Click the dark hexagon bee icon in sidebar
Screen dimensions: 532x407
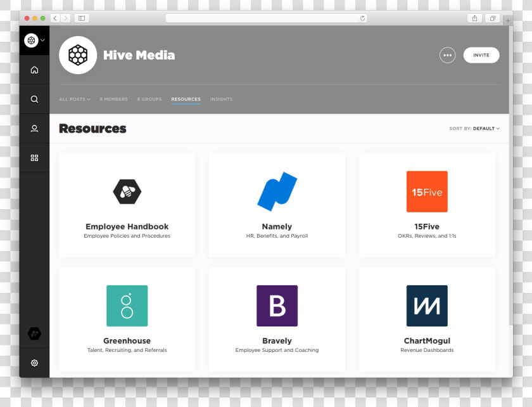[34, 333]
